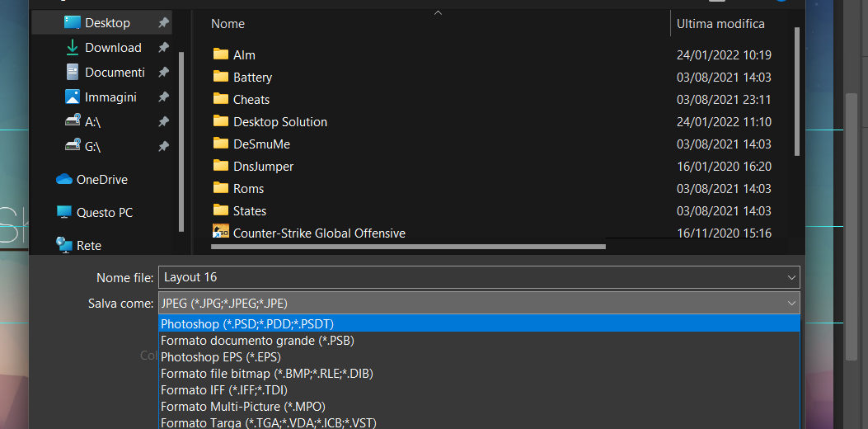
Task: Click the Roms folder name
Action: pyautogui.click(x=249, y=188)
